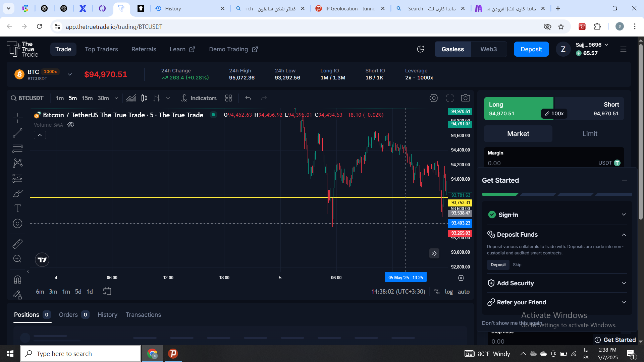644x362 pixels.
Task: Open chart settings hexagon icon
Action: [434, 98]
